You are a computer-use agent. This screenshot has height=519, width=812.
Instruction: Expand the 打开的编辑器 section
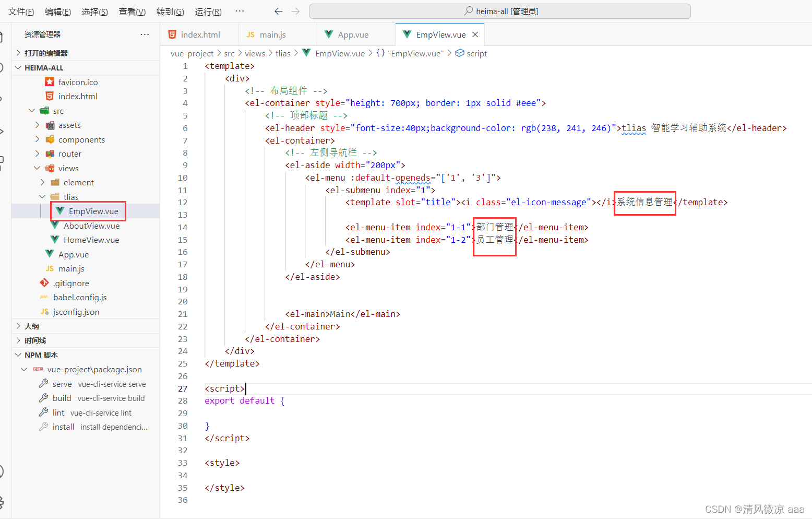86,53
